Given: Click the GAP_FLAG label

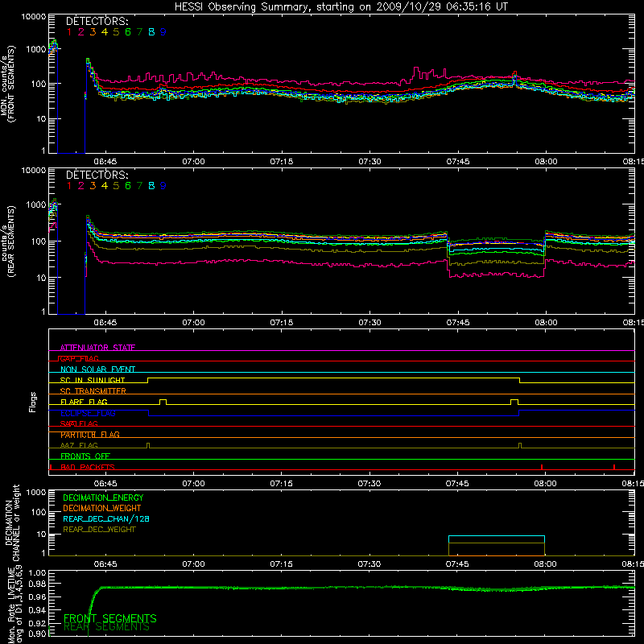Looking at the screenshot, I should [x=79, y=358].
